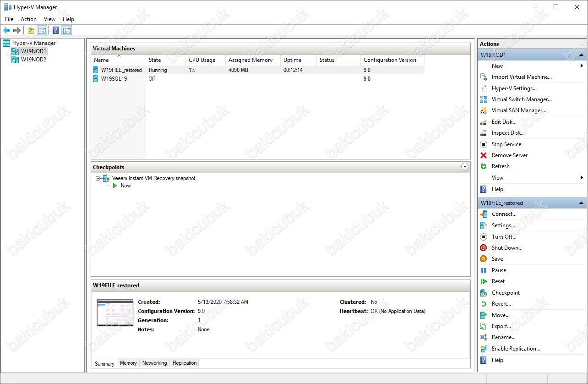This screenshot has height=384, width=588.
Task: Click the Back arrow toolbar icon
Action: coord(6,31)
